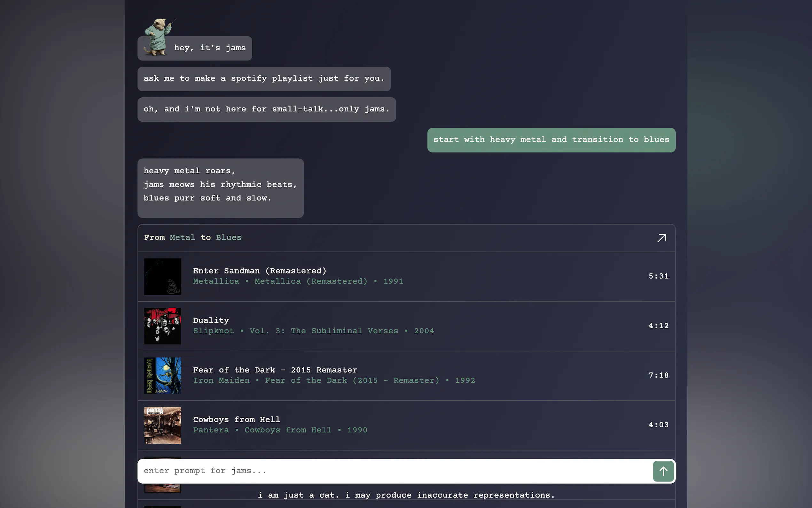812x508 pixels.
Task: Open Metallica artist and album line
Action: click(298, 281)
